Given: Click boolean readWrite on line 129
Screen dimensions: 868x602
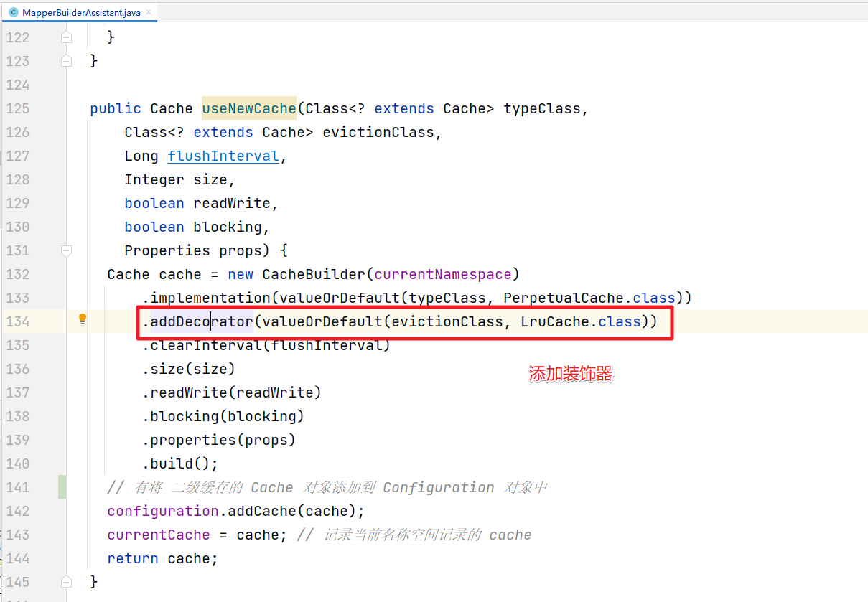Looking at the screenshot, I should click(x=197, y=203).
